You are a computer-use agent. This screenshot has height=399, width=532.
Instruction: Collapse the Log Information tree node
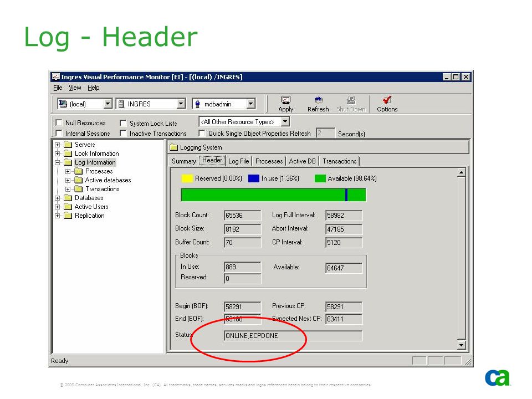[57, 162]
